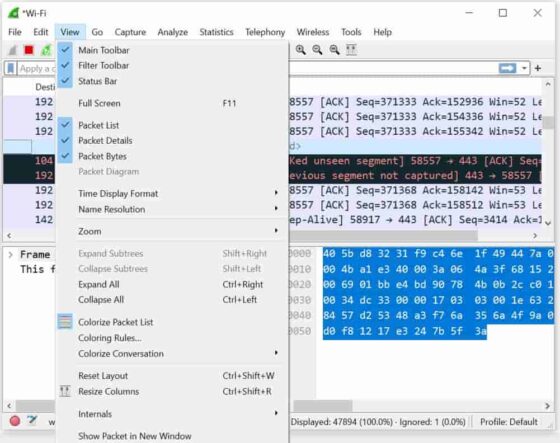Screen dimensions: 560x443
Task: Open the Wireless menu
Action: (x=313, y=32)
